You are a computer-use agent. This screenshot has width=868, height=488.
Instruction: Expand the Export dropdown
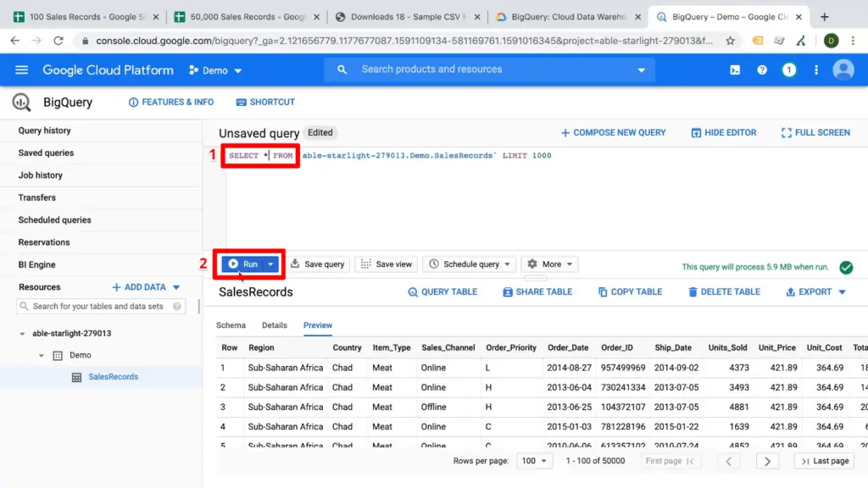point(814,291)
